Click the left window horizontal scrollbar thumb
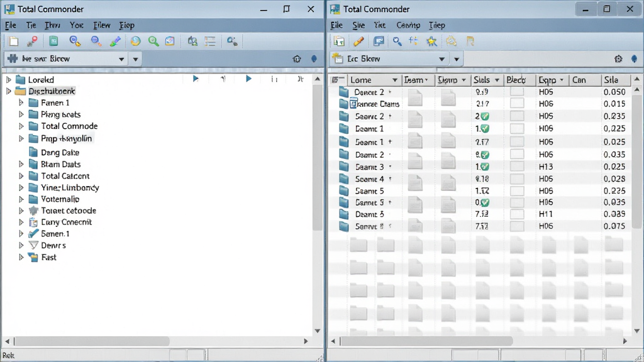This screenshot has height=362, width=644. coord(92,341)
